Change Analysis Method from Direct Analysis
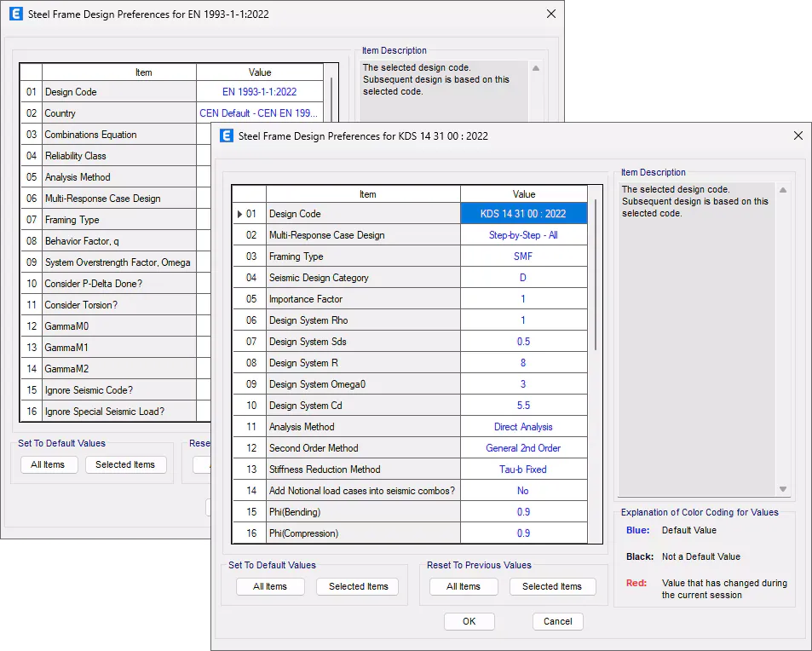The height and width of the screenshot is (651, 812). (x=523, y=427)
